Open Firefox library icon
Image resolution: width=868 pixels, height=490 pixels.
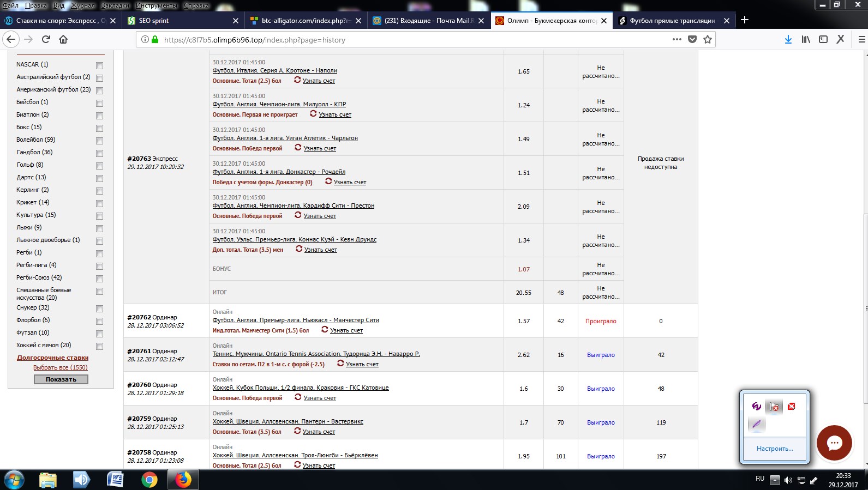(x=806, y=39)
